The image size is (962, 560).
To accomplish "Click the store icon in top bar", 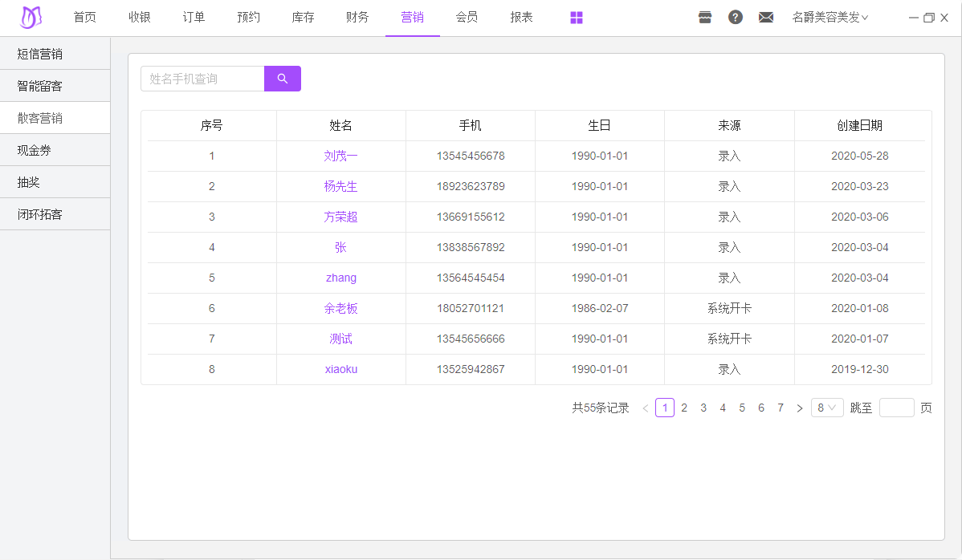I will coord(705,18).
